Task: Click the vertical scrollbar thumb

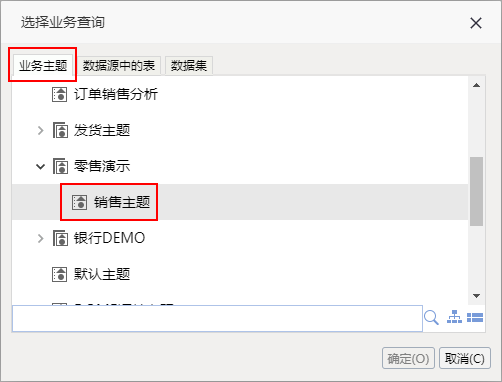Action: [x=477, y=191]
